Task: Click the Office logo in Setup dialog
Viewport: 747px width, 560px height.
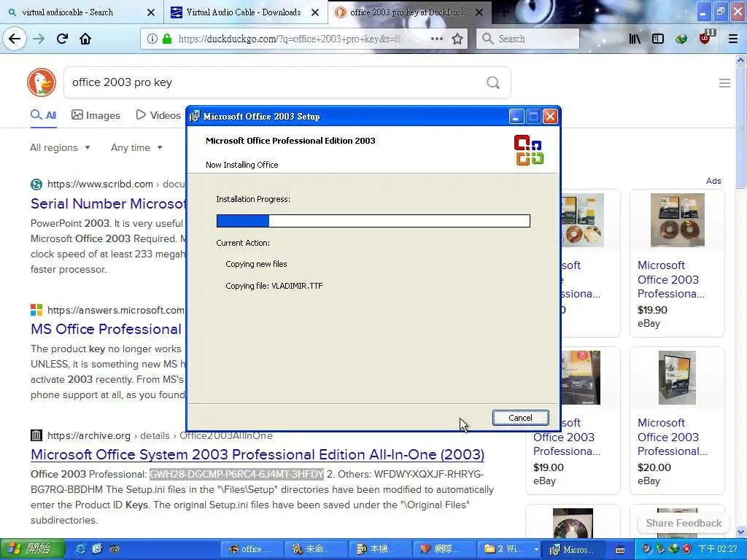Action: (x=529, y=150)
